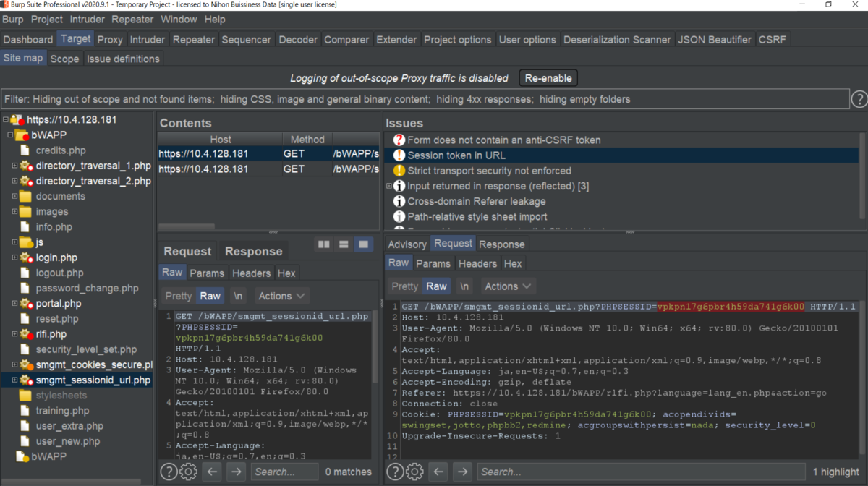The image size is (868, 486).
Task: Switch to the Proxy tab
Action: coord(110,40)
